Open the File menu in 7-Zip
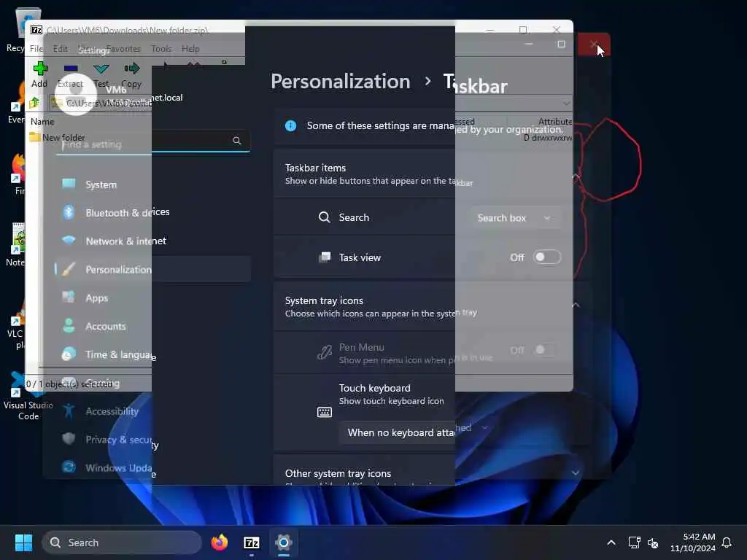747x560 pixels. tap(36, 49)
